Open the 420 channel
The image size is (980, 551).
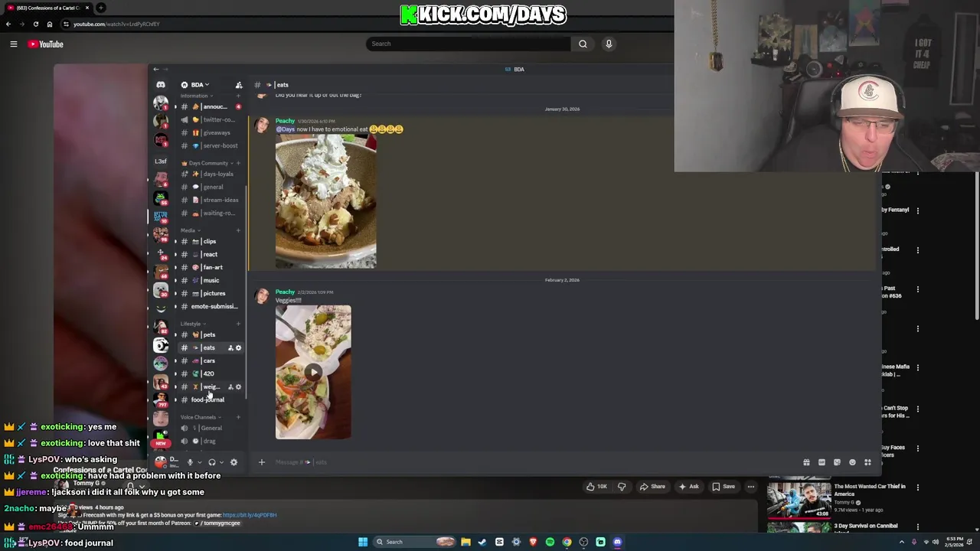tap(210, 374)
